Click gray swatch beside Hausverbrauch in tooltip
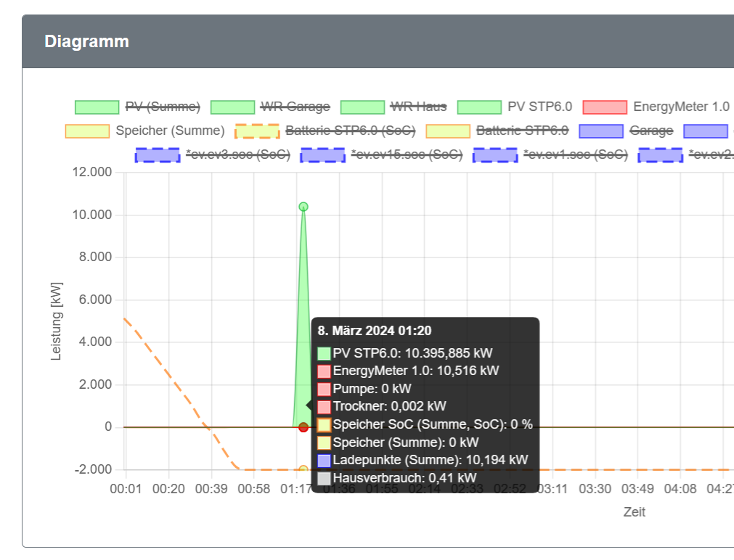 click(324, 478)
